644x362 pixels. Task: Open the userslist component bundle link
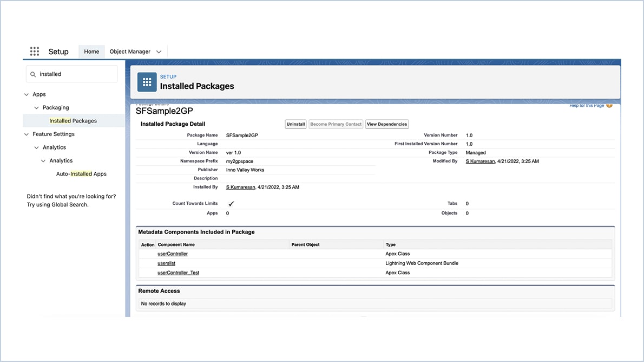click(165, 263)
